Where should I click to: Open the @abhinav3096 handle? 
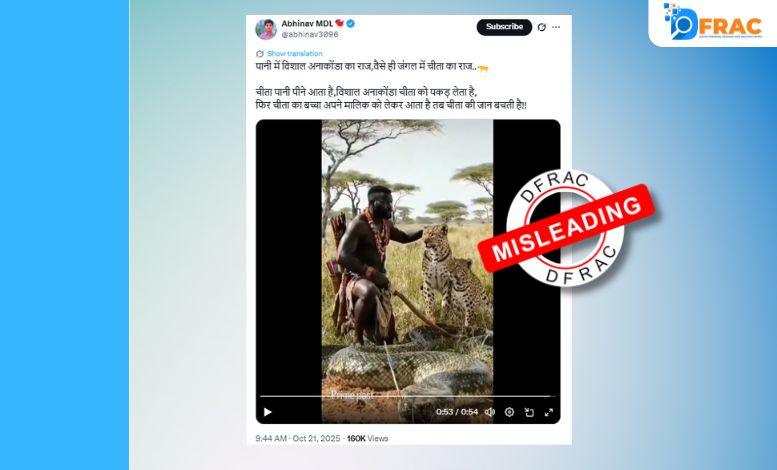(310, 35)
